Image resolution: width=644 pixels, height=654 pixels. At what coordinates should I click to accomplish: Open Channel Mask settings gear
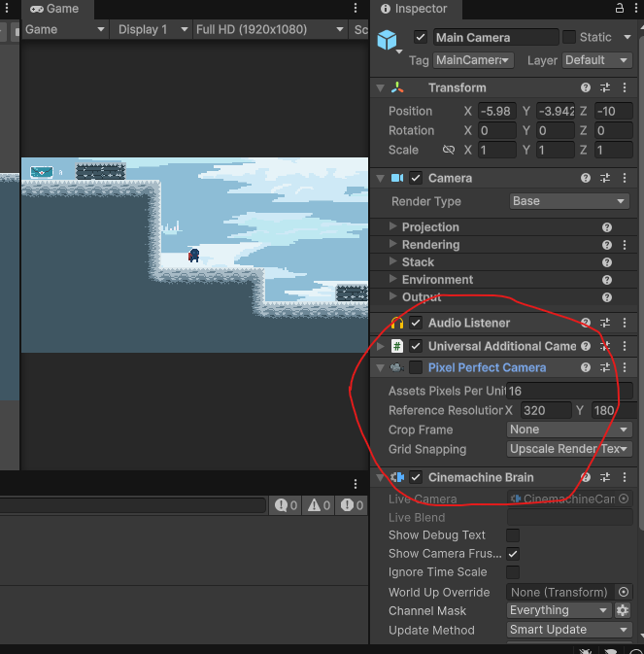[623, 610]
